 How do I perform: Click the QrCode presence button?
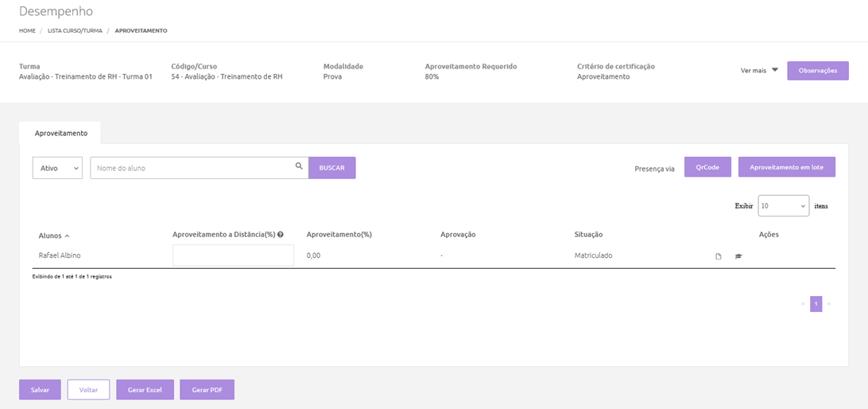tap(707, 167)
